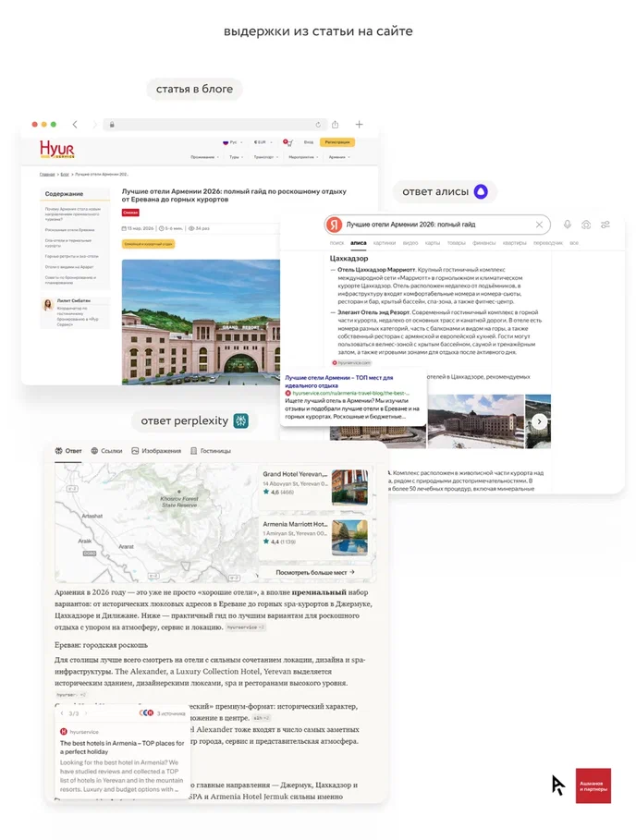Image resolution: width=636 pixels, height=840 pixels.
Task: Open the EUR currency dropdown
Action: point(263,142)
